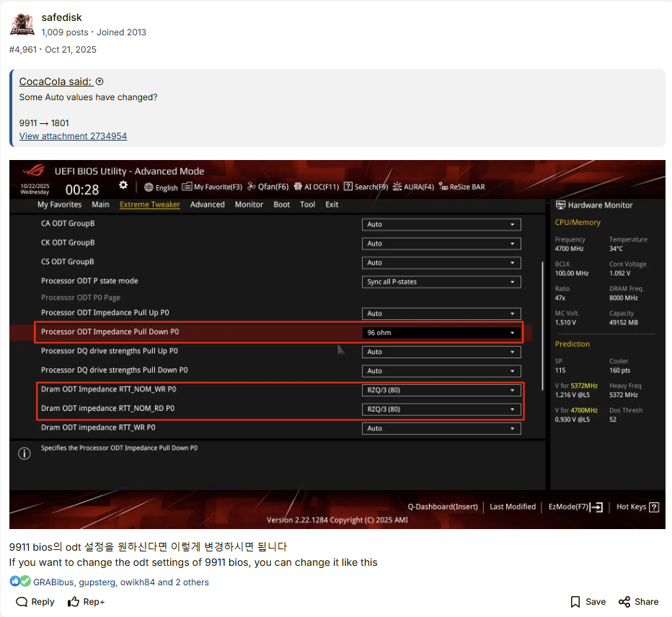Click the CocaCola said quote link
Image resolution: width=672 pixels, height=617 pixels.
[x=56, y=81]
